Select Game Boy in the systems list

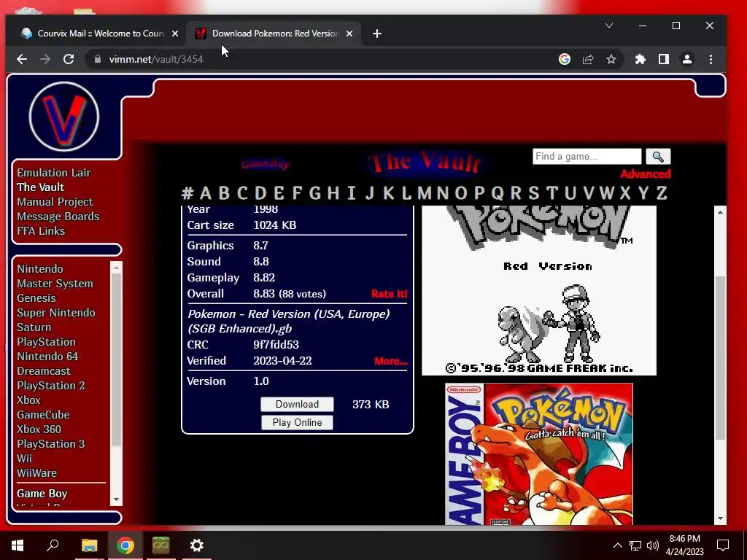(x=42, y=494)
